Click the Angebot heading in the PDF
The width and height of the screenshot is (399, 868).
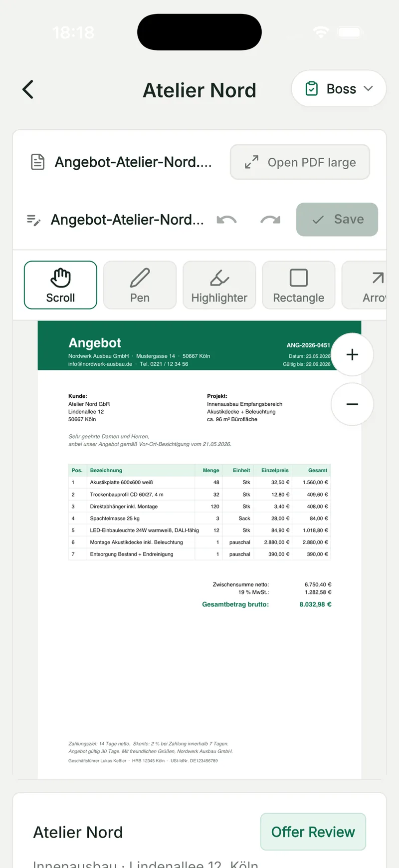[x=95, y=343]
